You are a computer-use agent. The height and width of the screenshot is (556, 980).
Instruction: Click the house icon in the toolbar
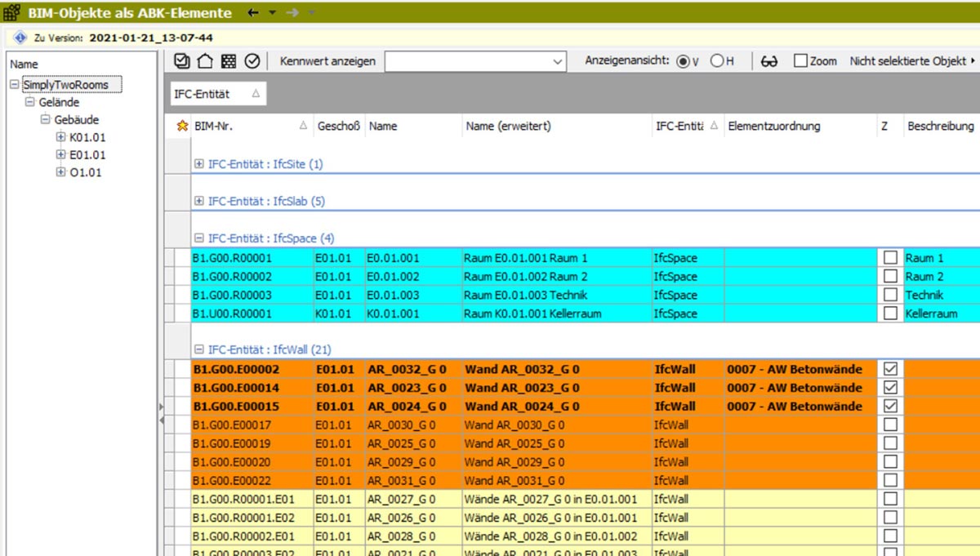click(x=205, y=61)
